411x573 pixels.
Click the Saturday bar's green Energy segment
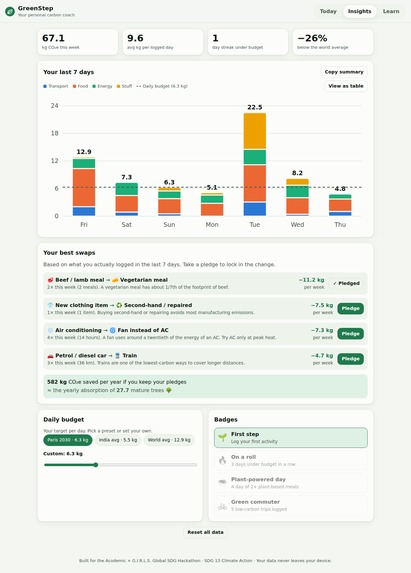click(x=126, y=189)
